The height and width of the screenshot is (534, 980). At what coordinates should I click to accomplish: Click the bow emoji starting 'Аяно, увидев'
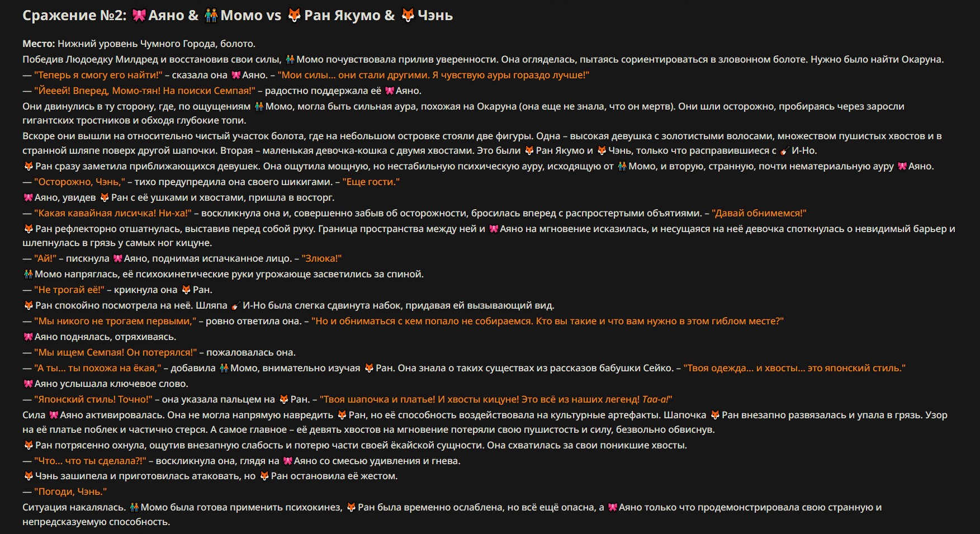pos(29,197)
